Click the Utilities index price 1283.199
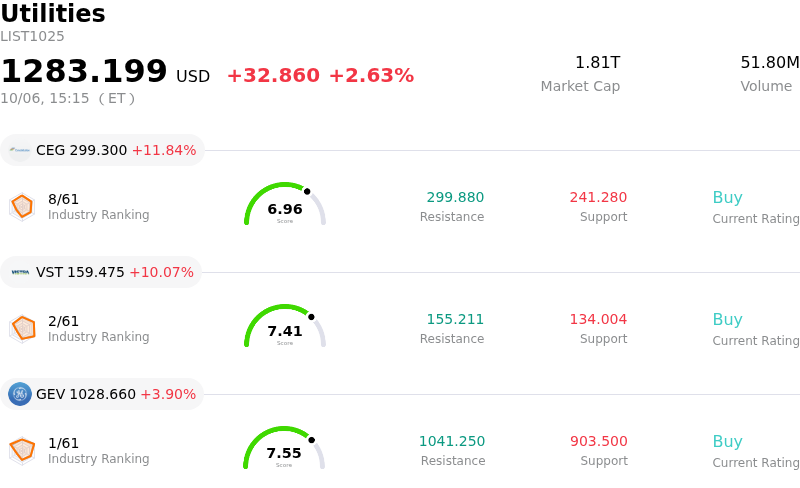800x488 pixels. pyautogui.click(x=84, y=71)
